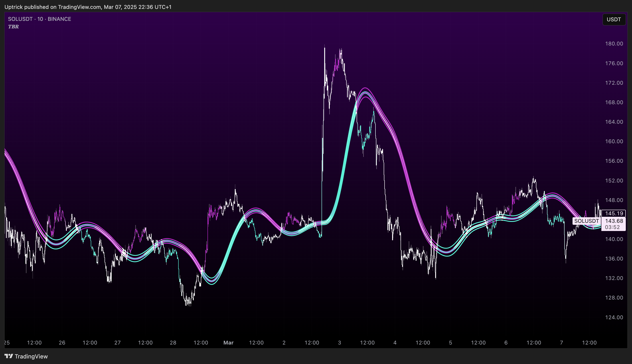Screen dimensions: 632x364
Task: Click the 160.00 price axis label
Action: pos(614,141)
